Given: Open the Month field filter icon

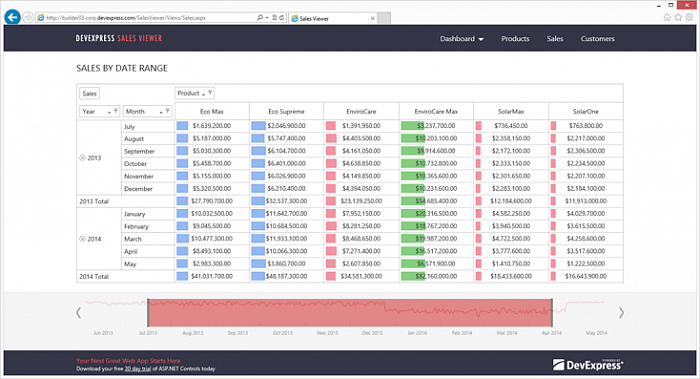Looking at the screenshot, I should pyautogui.click(x=167, y=110).
